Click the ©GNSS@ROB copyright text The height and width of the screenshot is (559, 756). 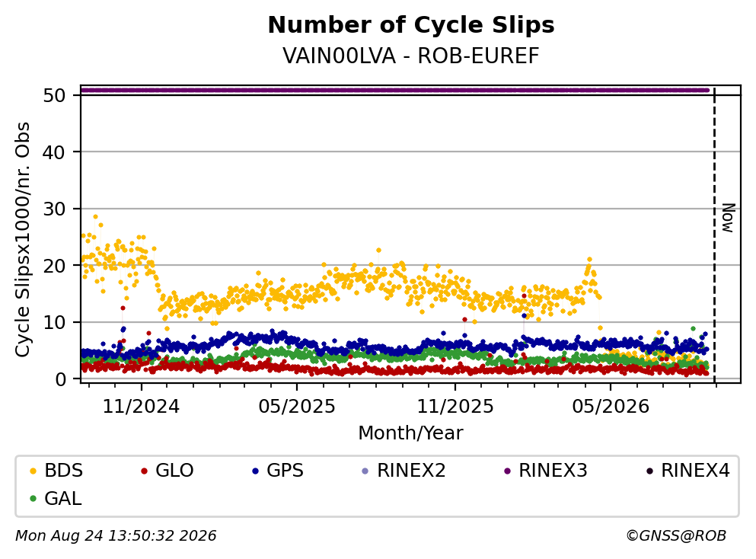point(676,535)
